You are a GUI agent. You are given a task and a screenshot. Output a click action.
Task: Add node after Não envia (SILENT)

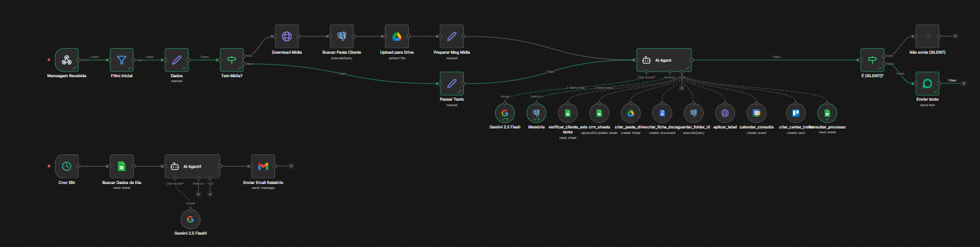[x=955, y=36]
